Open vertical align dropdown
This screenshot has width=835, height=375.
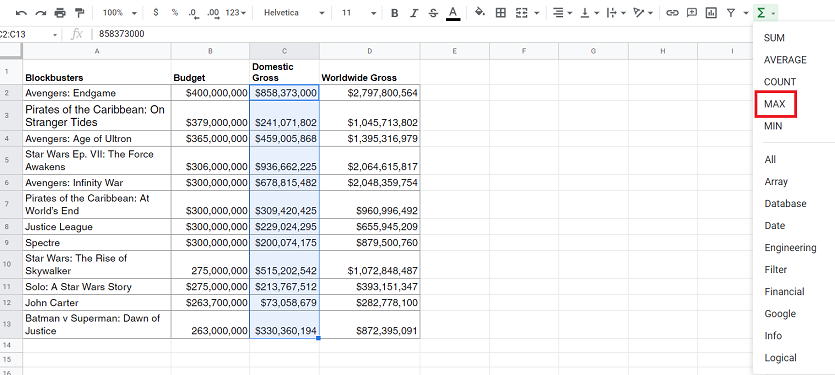point(590,13)
